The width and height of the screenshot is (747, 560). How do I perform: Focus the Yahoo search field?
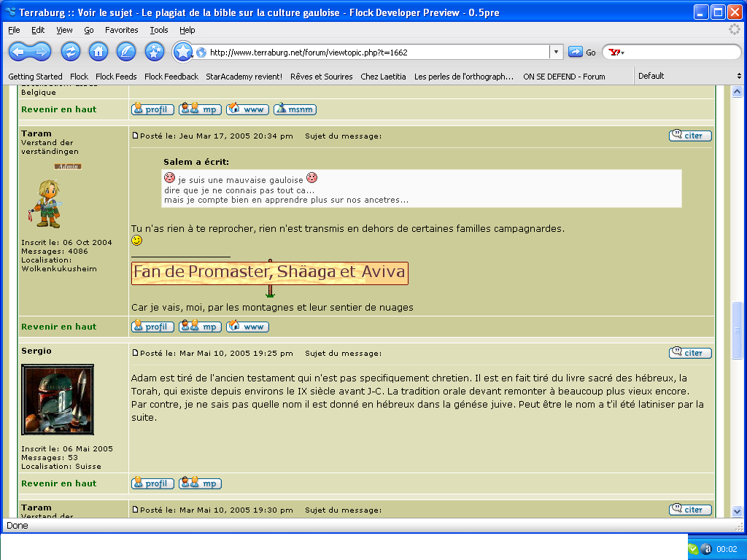click(x=681, y=52)
